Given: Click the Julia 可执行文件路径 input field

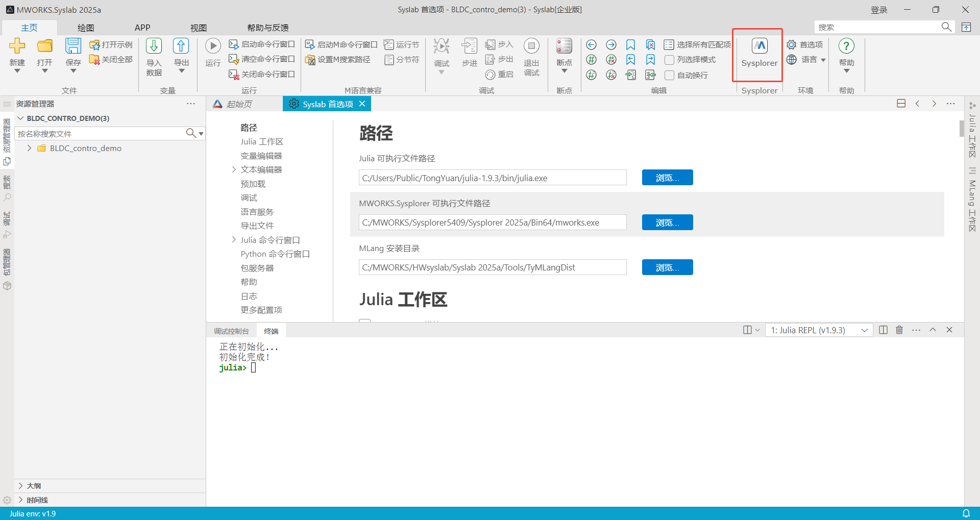Looking at the screenshot, I should 493,178.
